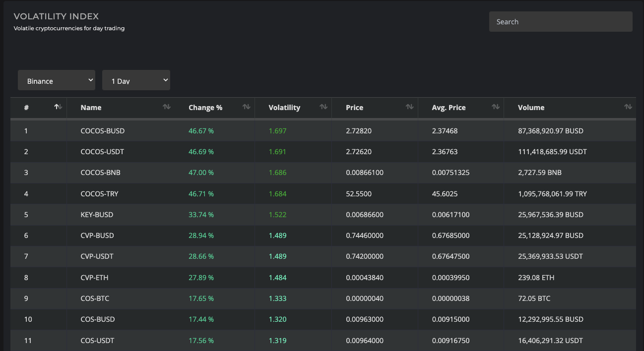The height and width of the screenshot is (351, 644).
Task: Click the sort arrows in the Avg. Price column
Action: coord(495,107)
